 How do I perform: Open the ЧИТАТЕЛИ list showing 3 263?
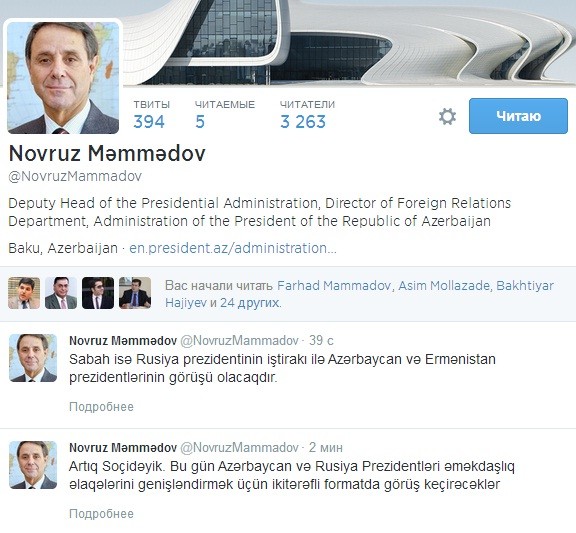pos(307,115)
